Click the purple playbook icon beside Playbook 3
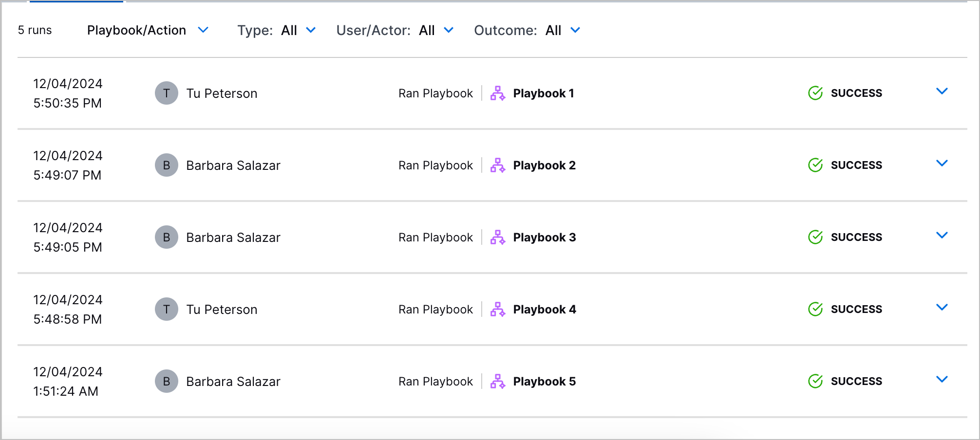This screenshot has width=980, height=440. point(498,237)
